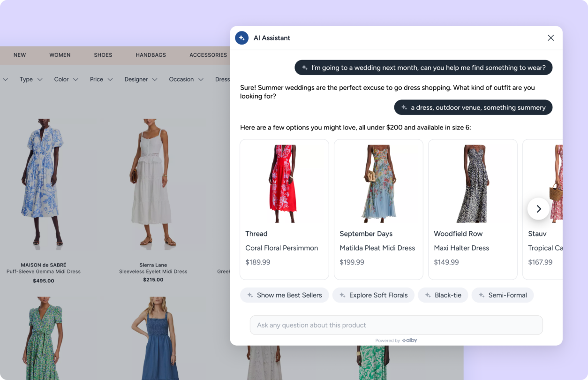Click the Puff-Sleeve Gemma Midi Dress title

coord(44,272)
